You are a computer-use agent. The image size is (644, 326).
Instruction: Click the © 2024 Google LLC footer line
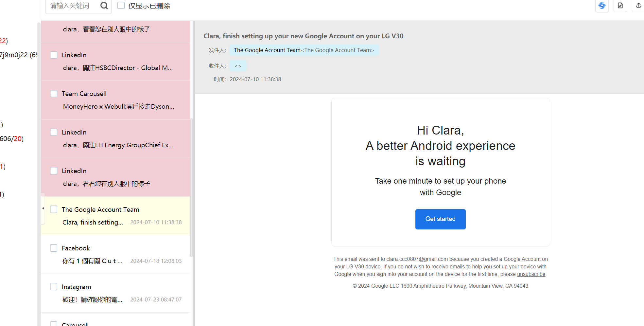coord(440,286)
